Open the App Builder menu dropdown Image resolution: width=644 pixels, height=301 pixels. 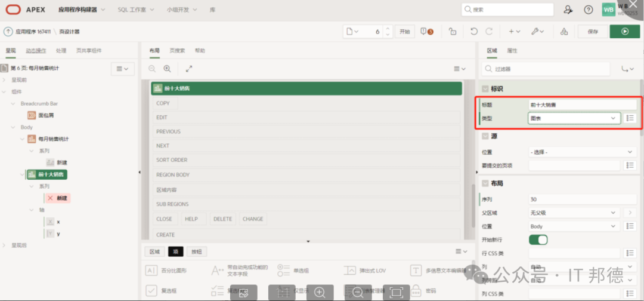click(x=82, y=10)
